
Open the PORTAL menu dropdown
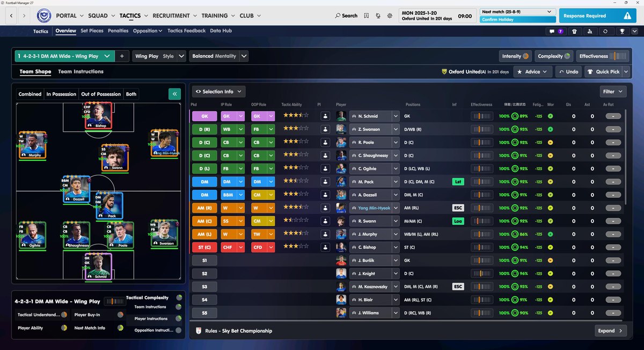pos(70,16)
